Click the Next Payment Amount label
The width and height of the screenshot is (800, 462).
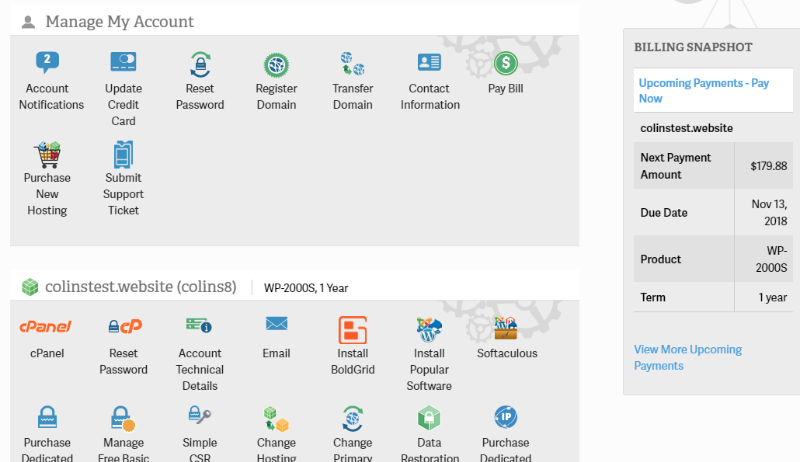pyautogui.click(x=675, y=166)
